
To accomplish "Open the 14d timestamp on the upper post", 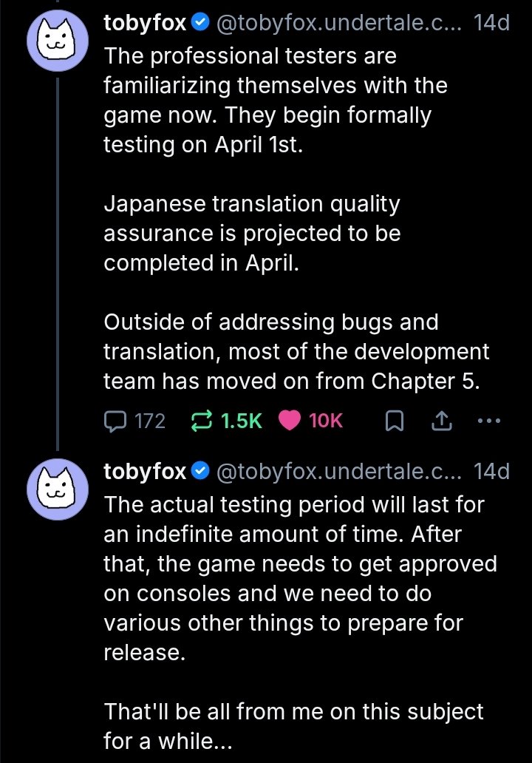I will pyautogui.click(x=491, y=23).
